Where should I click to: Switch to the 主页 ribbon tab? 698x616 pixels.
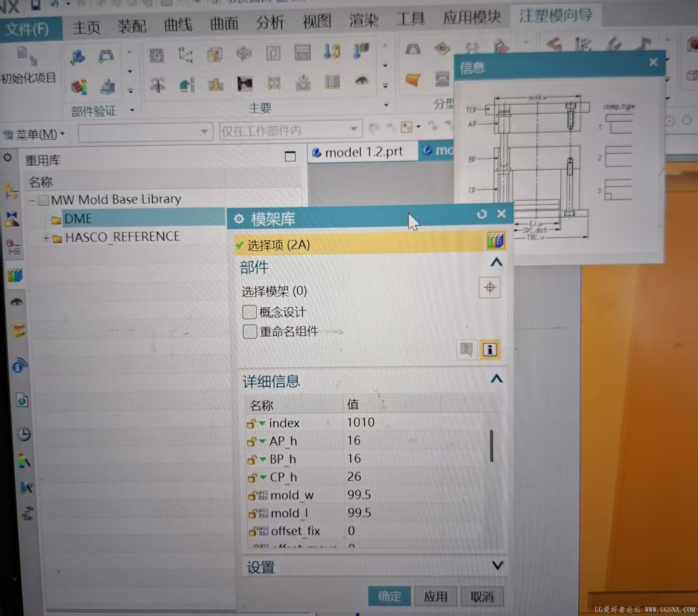(86, 27)
